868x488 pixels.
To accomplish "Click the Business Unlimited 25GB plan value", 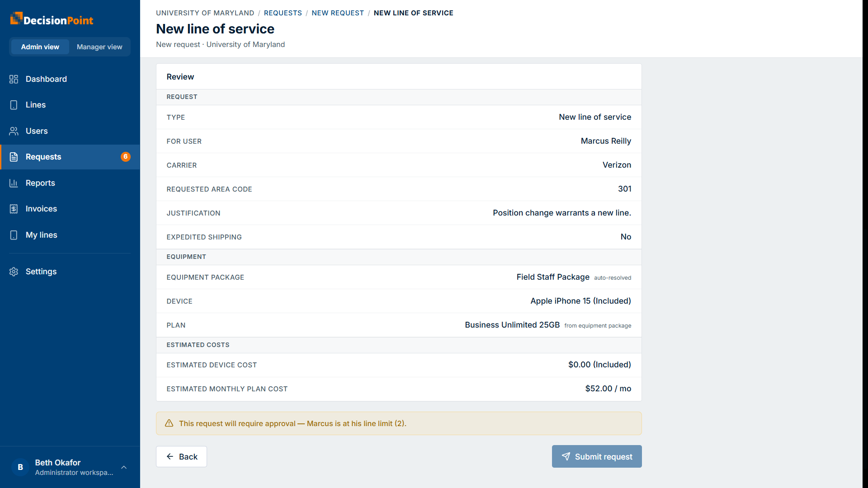I will click(x=512, y=325).
